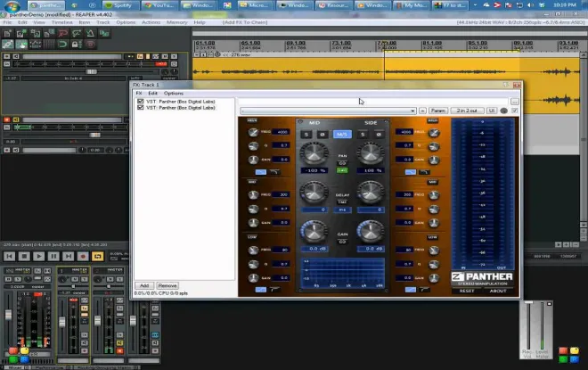Open Project Settings from the toolbar
This screenshot has width=588, height=370.
coord(49,33)
